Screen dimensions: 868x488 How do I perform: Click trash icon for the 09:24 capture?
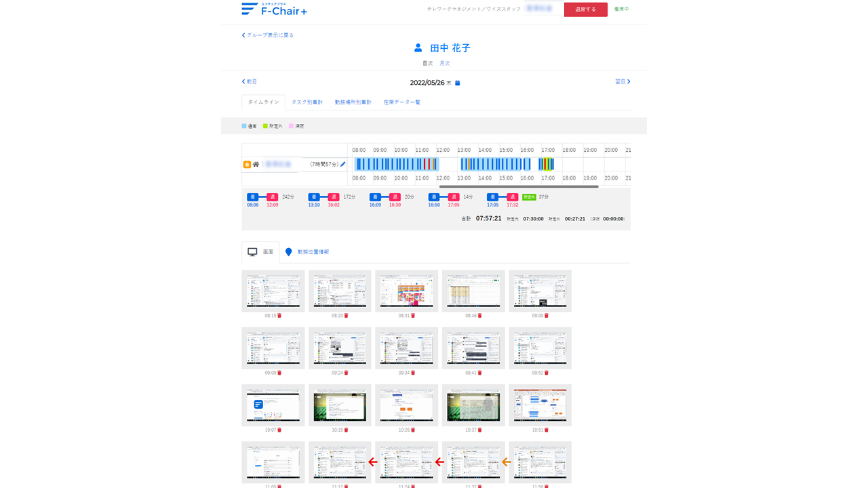(346, 373)
